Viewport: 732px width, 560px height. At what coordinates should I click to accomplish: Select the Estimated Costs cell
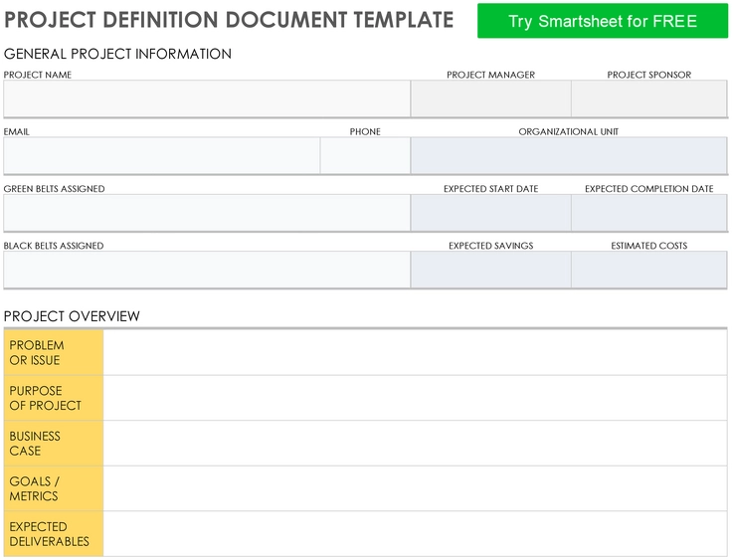click(648, 270)
